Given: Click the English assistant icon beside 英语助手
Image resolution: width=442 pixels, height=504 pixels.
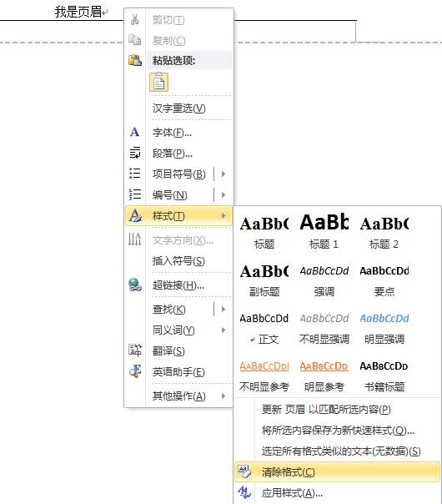Looking at the screenshot, I should [135, 371].
